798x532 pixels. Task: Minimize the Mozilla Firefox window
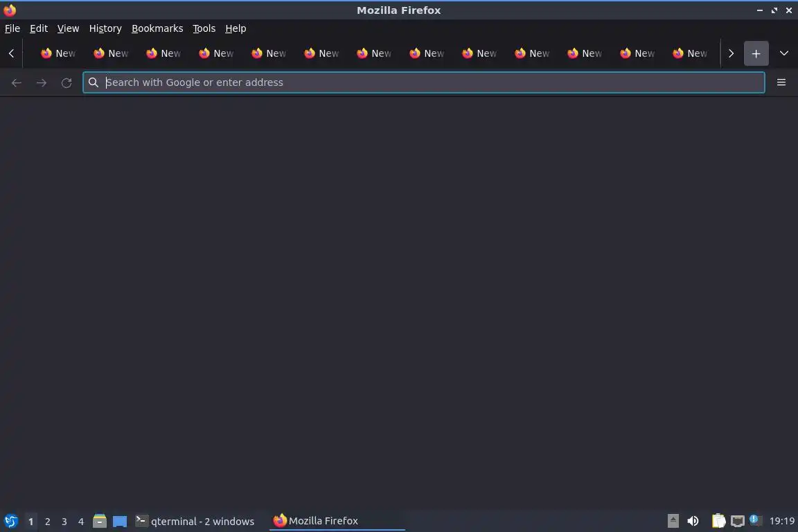tap(760, 10)
